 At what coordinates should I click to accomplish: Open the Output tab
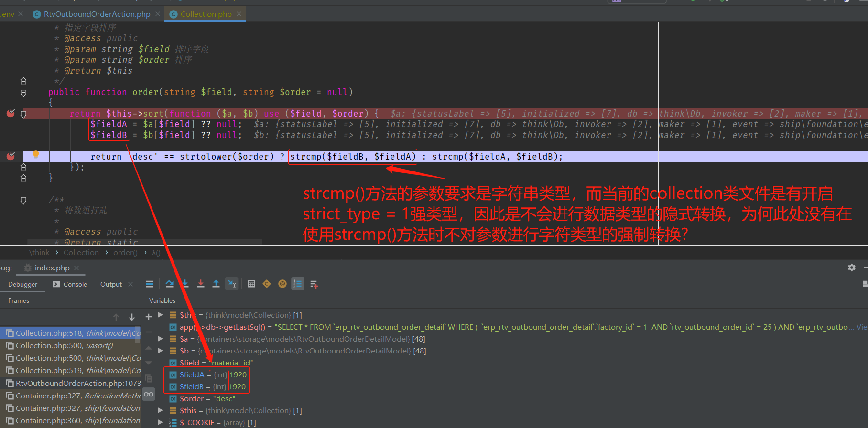[111, 284]
